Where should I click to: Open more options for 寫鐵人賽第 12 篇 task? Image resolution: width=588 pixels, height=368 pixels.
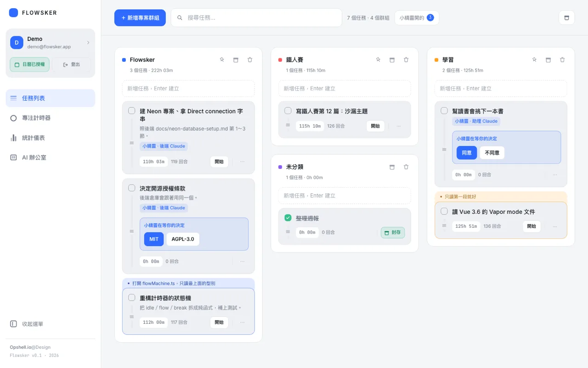coord(399,126)
